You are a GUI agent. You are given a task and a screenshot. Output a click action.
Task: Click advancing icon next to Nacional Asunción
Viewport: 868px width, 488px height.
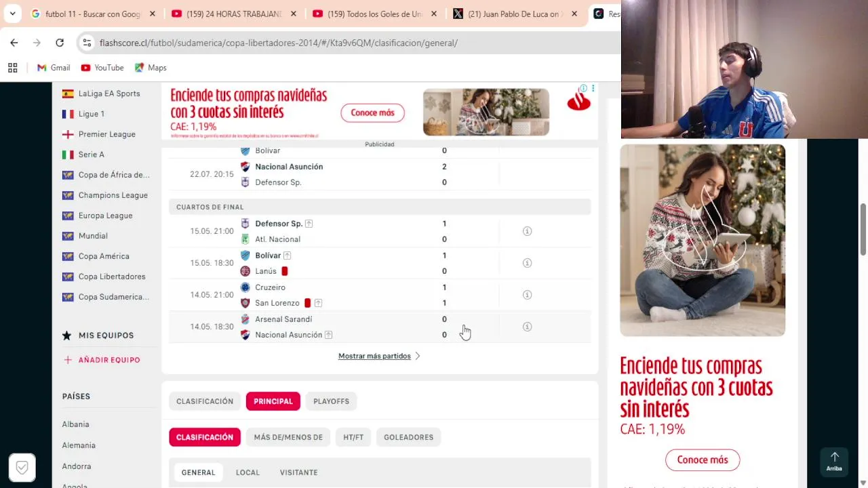[328, 335]
